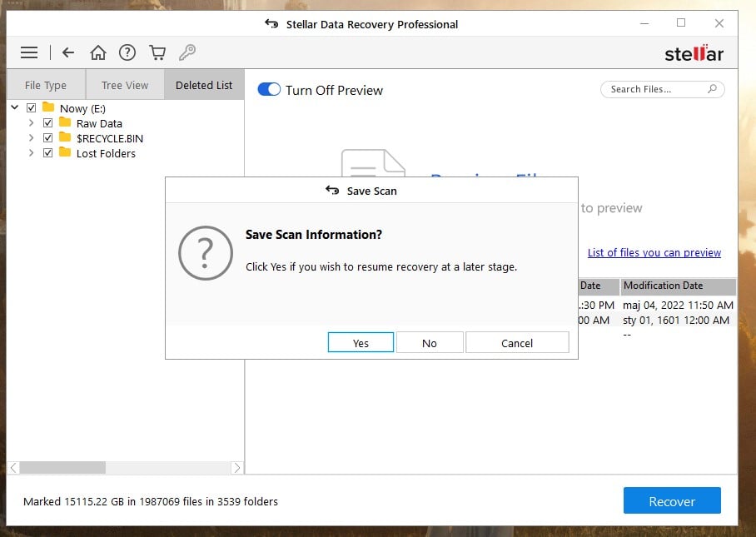Viewport: 756px width, 537px height.
Task: Click the Lost Folders folder icon
Action: click(65, 152)
